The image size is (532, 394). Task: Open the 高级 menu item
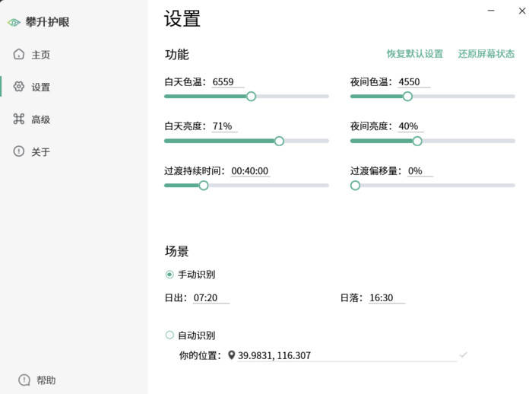click(32, 119)
